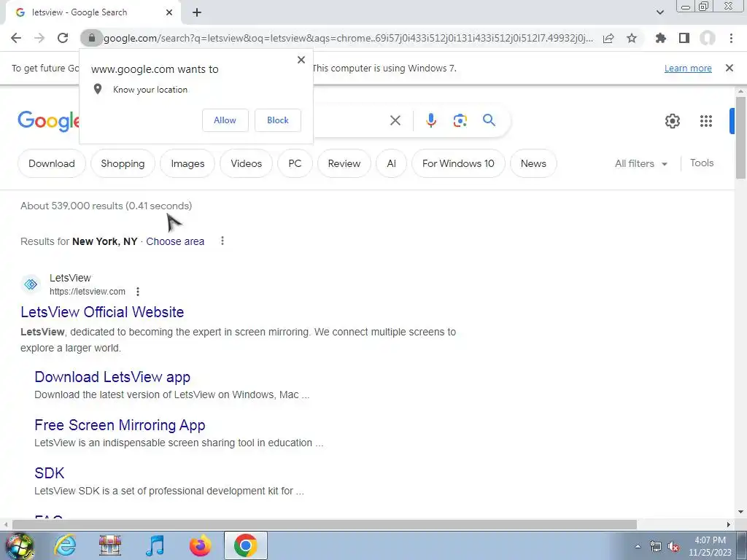This screenshot has height=560, width=747.
Task: Select the Shopping filter chip
Action: coord(123,163)
